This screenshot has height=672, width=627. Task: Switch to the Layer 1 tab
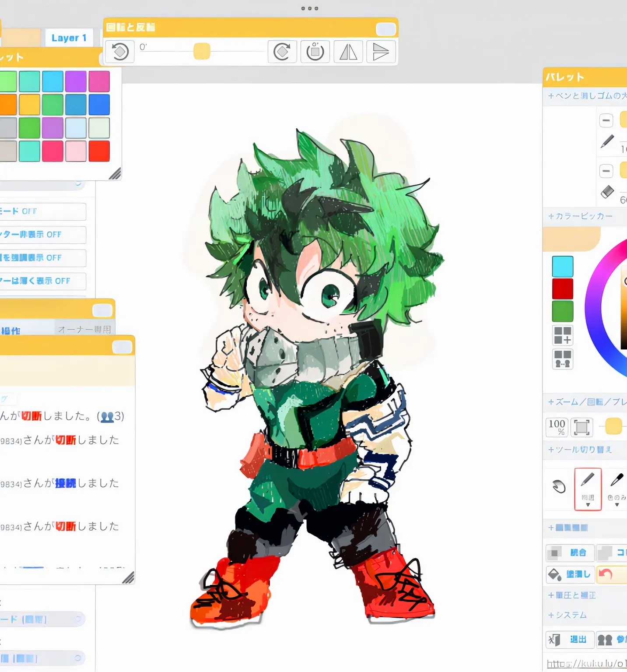(69, 38)
